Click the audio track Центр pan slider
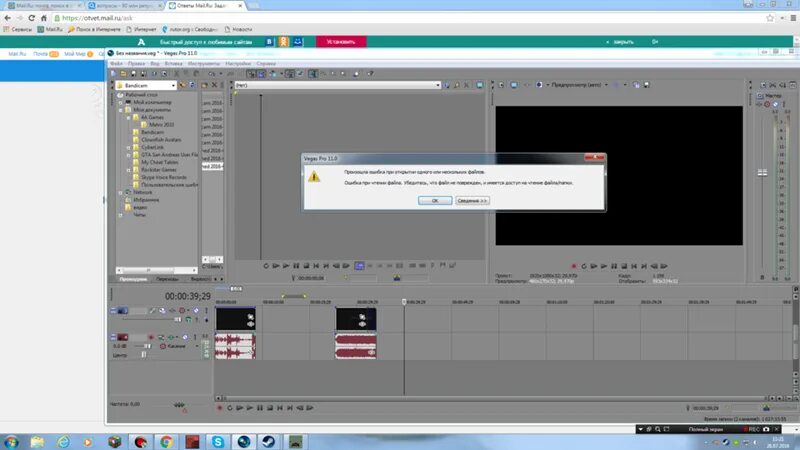Screen dimensions: 800x450 [x=144, y=355]
